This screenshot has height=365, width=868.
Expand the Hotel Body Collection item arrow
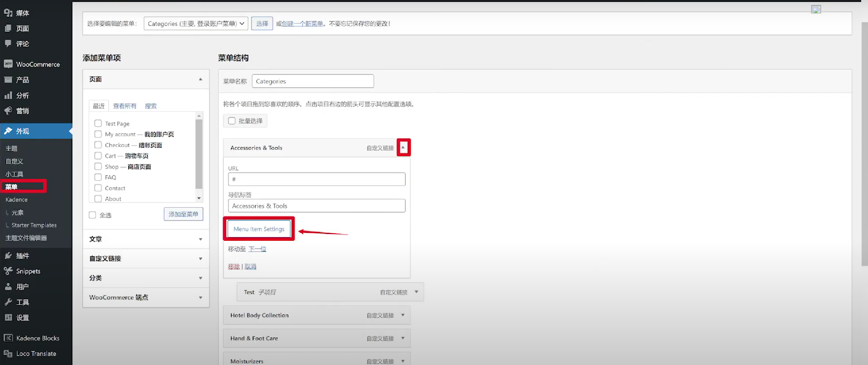403,315
